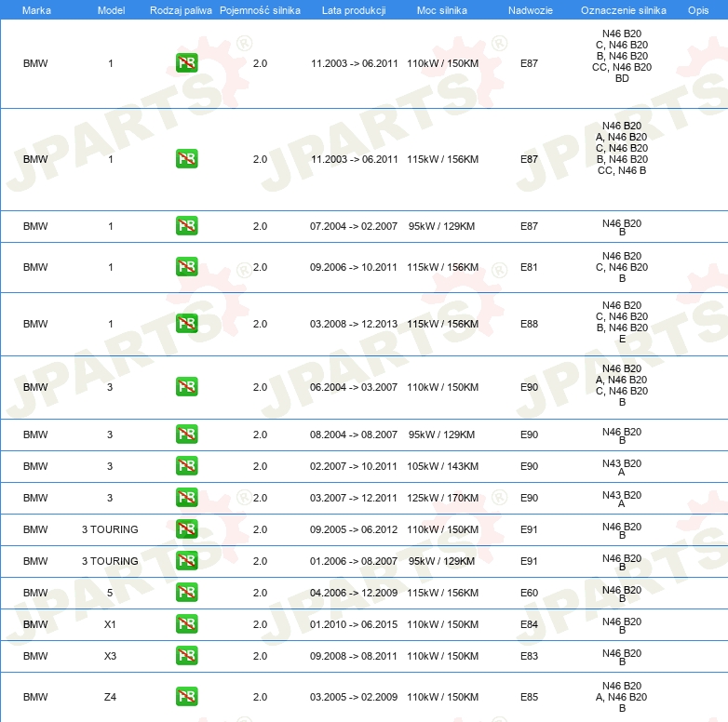Click the E84 body code cell
Image resolution: width=728 pixels, height=722 pixels.
(x=529, y=624)
